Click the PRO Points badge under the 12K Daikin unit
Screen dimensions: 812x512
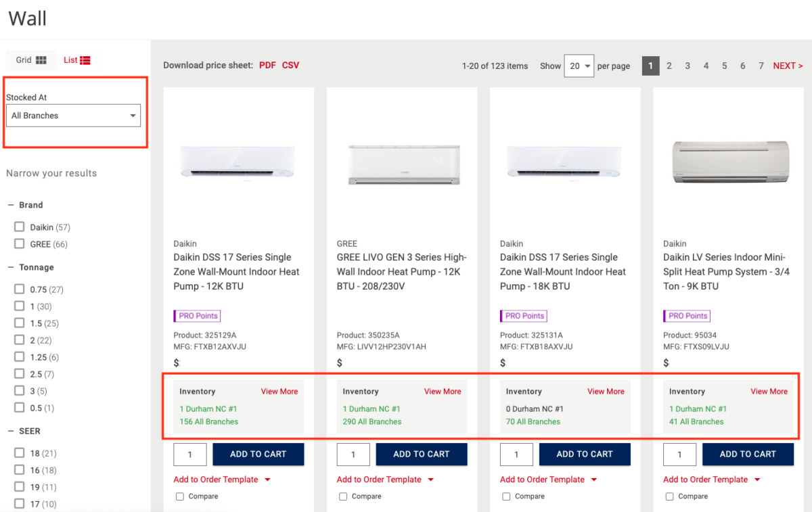(x=197, y=315)
